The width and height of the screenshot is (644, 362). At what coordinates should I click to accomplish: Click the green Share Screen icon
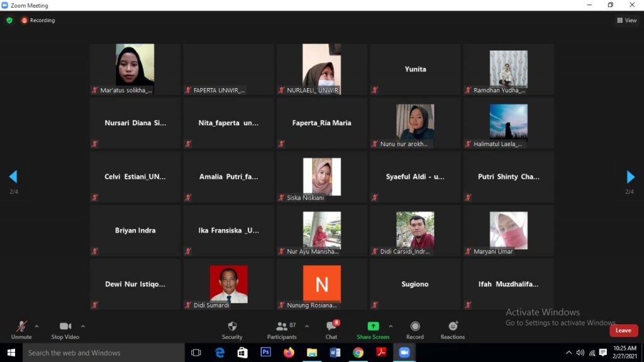pos(373,326)
